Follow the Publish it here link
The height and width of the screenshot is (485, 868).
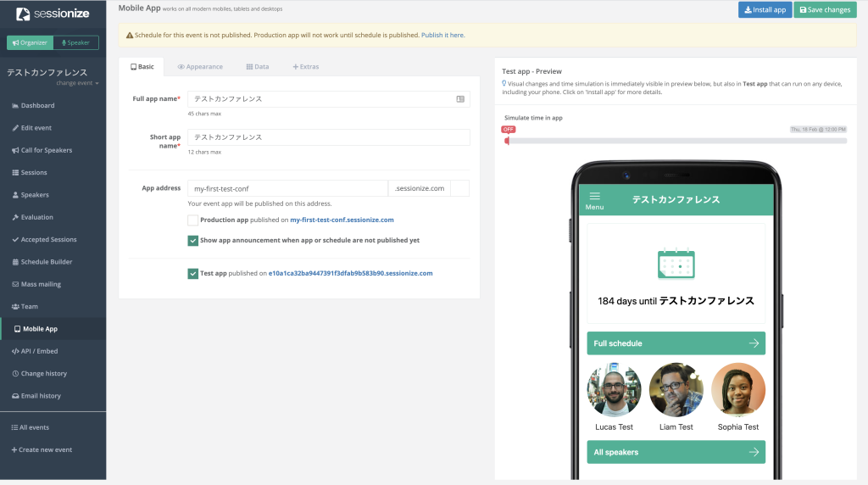point(442,36)
